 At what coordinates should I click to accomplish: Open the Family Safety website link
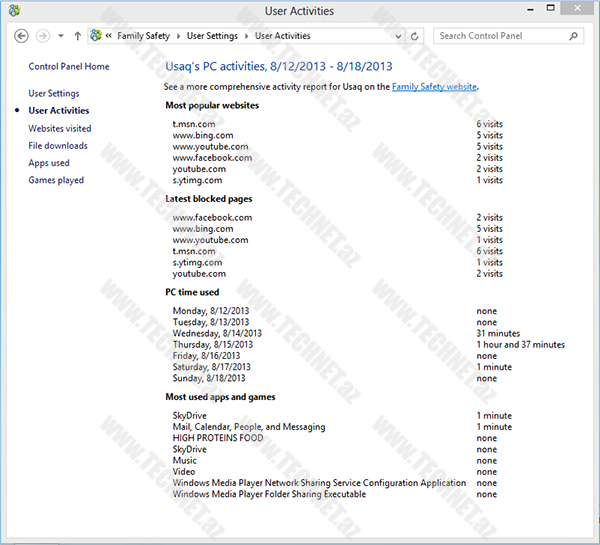pyautogui.click(x=434, y=87)
